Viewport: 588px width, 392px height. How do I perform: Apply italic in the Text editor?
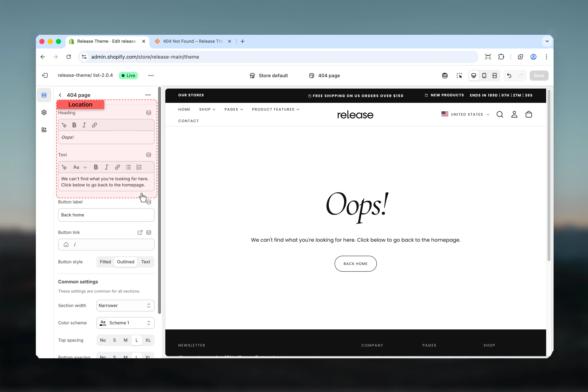pos(106,167)
